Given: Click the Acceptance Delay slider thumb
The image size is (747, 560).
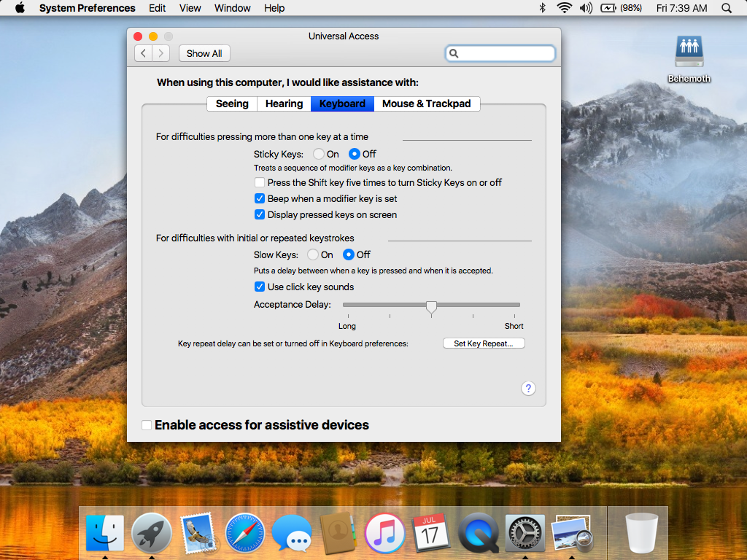Looking at the screenshot, I should pyautogui.click(x=431, y=306).
